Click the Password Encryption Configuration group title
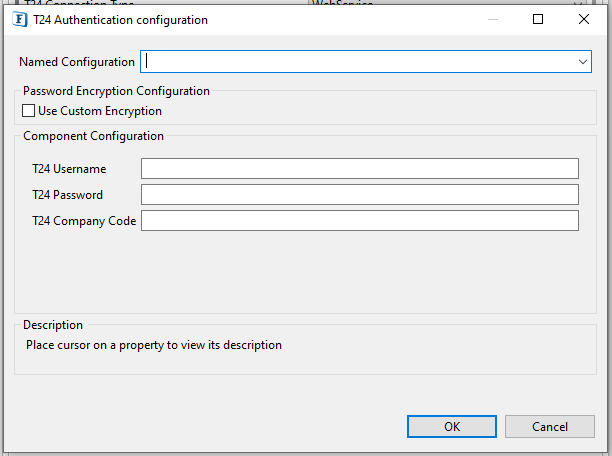This screenshot has height=456, width=612. coord(116,91)
